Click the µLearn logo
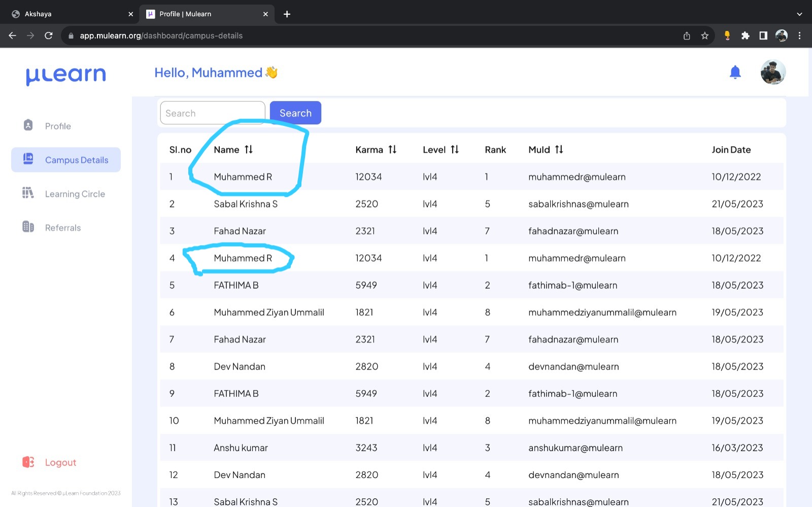812x507 pixels. point(65,75)
